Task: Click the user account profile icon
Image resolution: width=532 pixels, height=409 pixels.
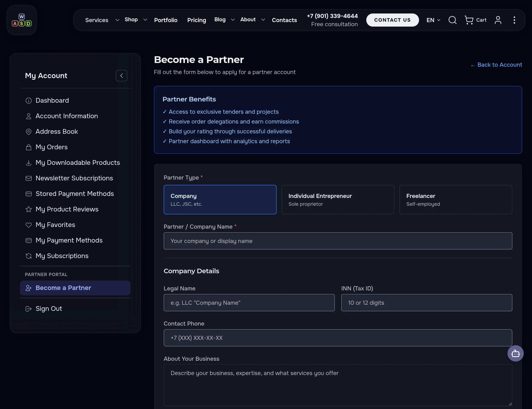Action: pyautogui.click(x=498, y=20)
